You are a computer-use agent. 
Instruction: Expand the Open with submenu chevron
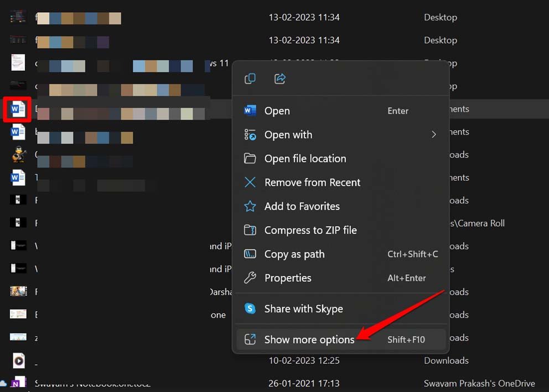click(434, 134)
